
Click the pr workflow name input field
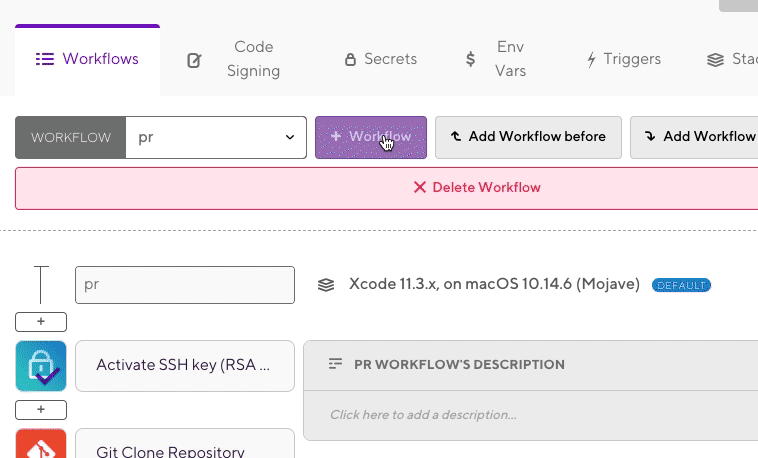coord(185,285)
